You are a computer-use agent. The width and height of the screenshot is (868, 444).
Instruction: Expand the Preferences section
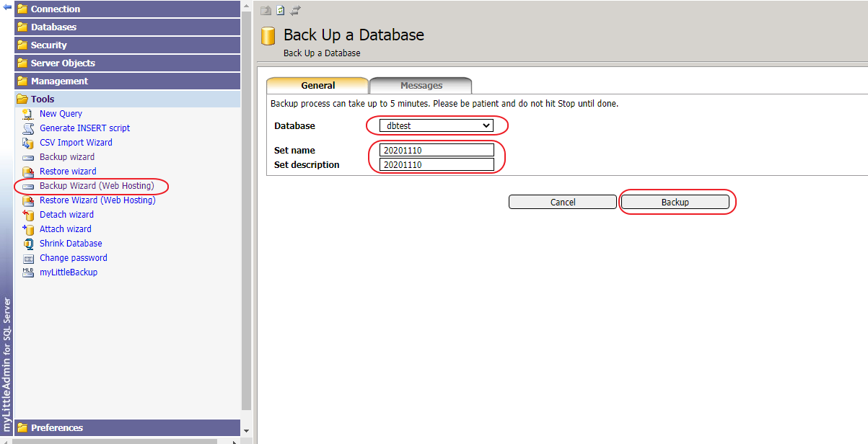tap(57, 427)
